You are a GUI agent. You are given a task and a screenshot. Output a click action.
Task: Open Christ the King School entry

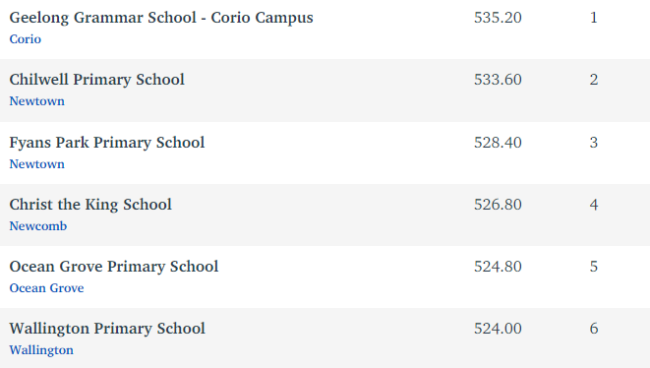(x=90, y=205)
